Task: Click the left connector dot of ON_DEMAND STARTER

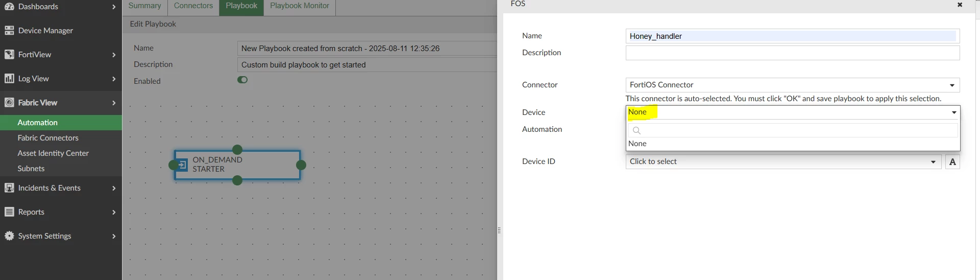Action: pyautogui.click(x=174, y=165)
